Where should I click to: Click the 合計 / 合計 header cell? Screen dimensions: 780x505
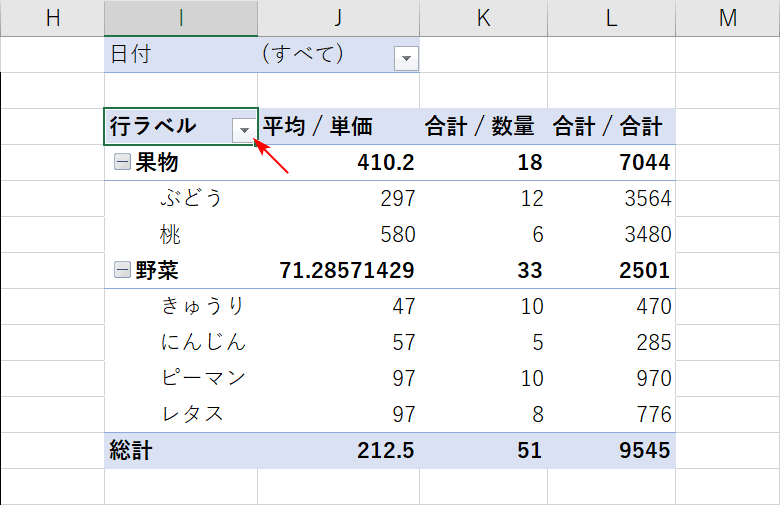point(608,127)
